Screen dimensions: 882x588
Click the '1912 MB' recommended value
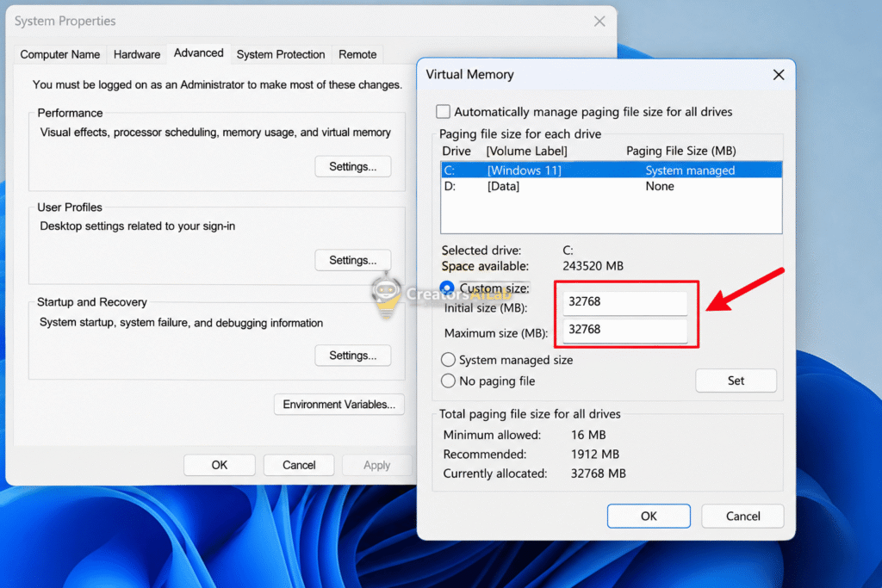595,455
